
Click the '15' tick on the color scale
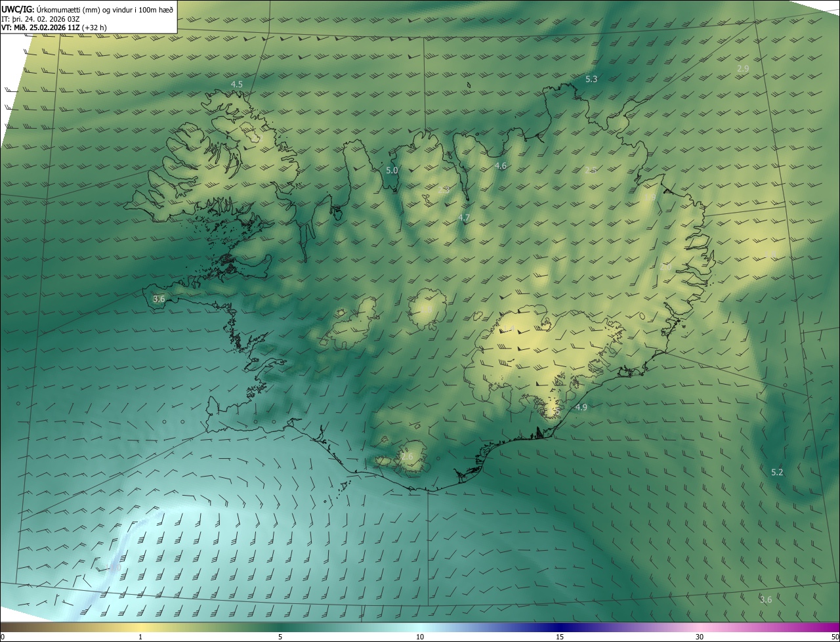pos(560,637)
